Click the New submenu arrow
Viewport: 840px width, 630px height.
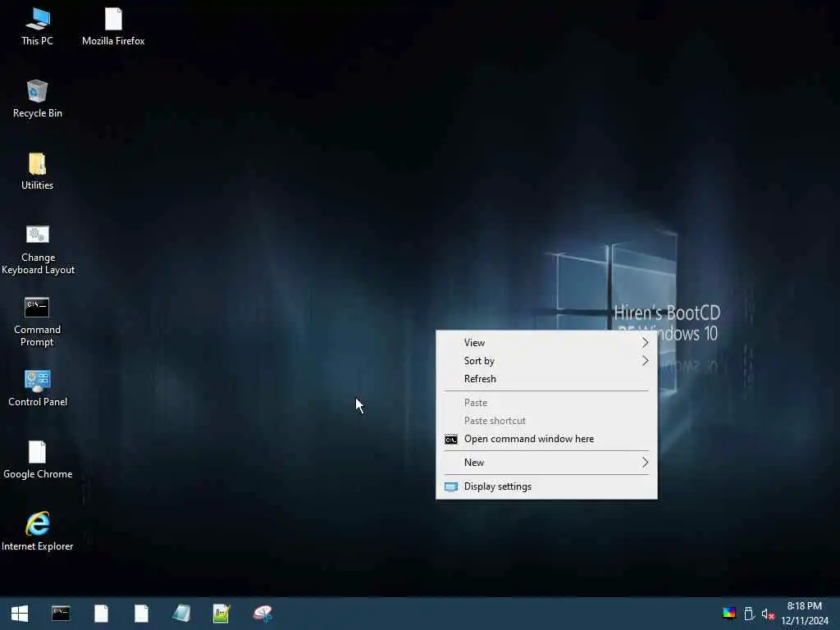click(x=645, y=463)
